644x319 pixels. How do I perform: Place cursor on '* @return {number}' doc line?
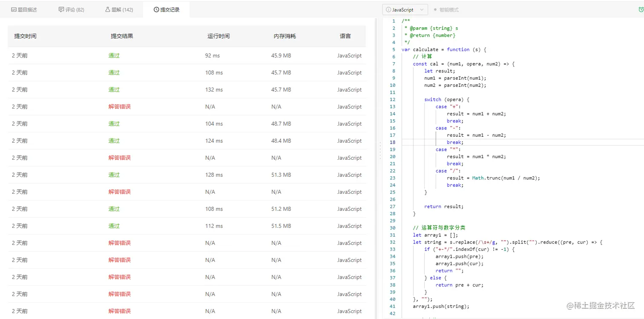click(x=430, y=35)
